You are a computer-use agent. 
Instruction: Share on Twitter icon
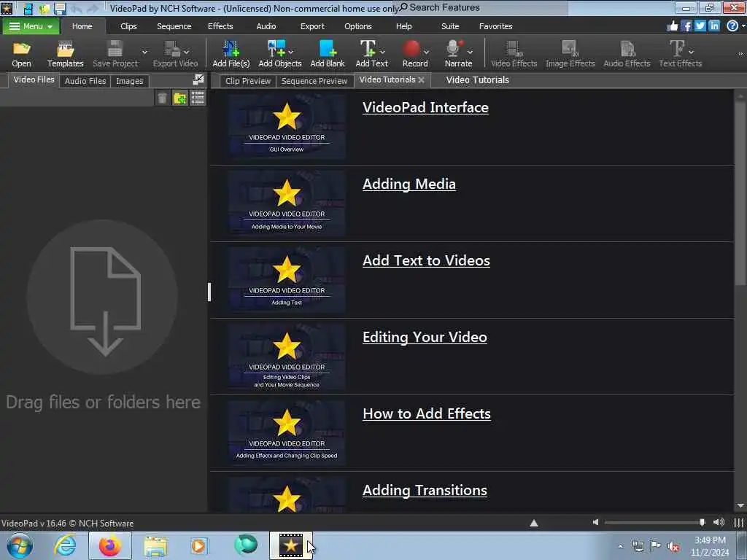pos(700,26)
